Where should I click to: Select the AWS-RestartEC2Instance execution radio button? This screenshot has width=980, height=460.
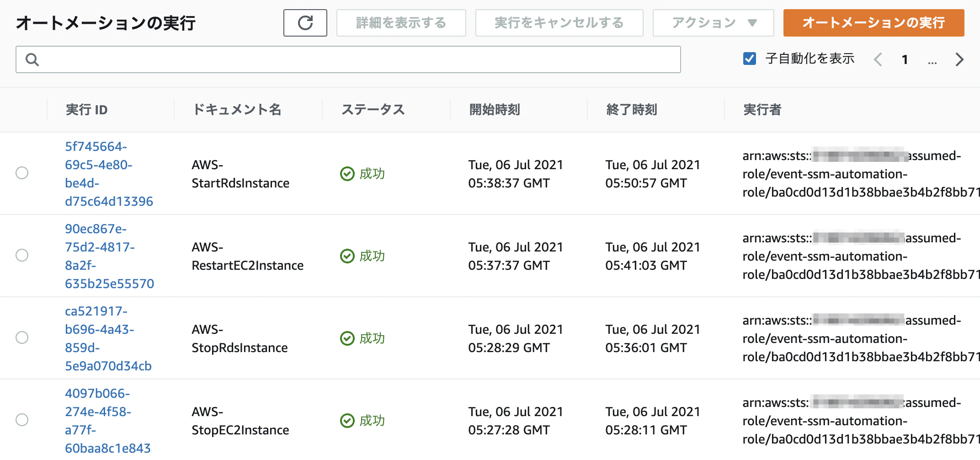tap(22, 255)
